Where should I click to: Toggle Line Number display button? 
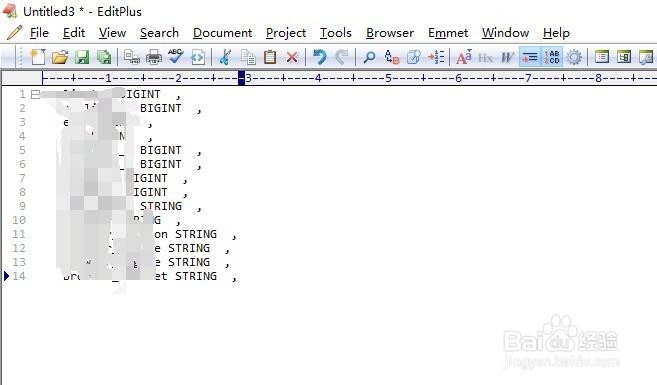point(552,57)
